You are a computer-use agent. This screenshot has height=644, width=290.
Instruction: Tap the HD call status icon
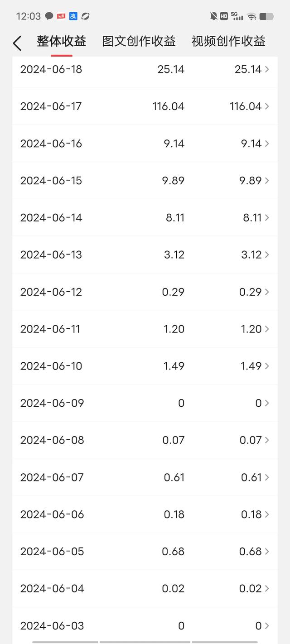224,16
